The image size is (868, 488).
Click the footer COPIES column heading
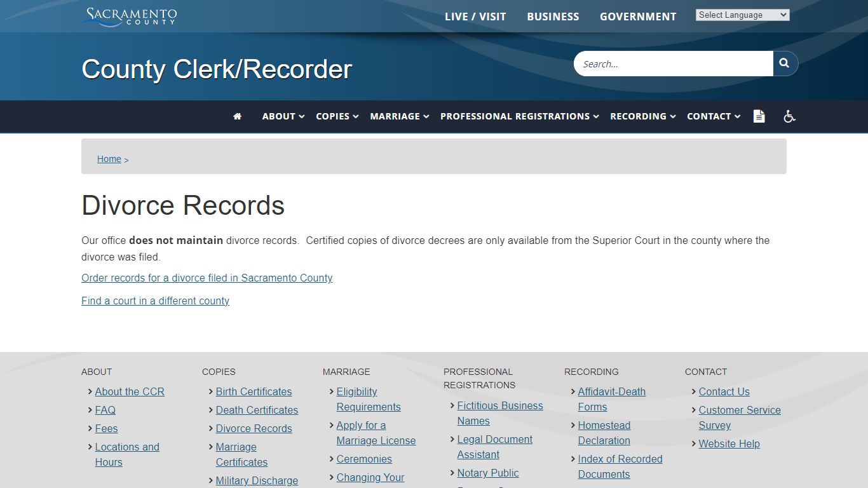219,372
